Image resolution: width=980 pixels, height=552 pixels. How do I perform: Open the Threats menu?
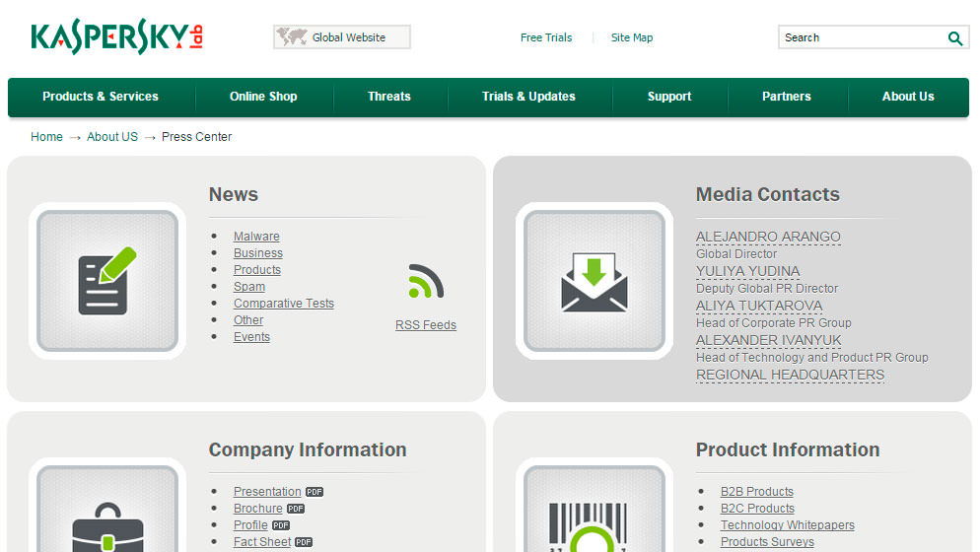click(388, 97)
